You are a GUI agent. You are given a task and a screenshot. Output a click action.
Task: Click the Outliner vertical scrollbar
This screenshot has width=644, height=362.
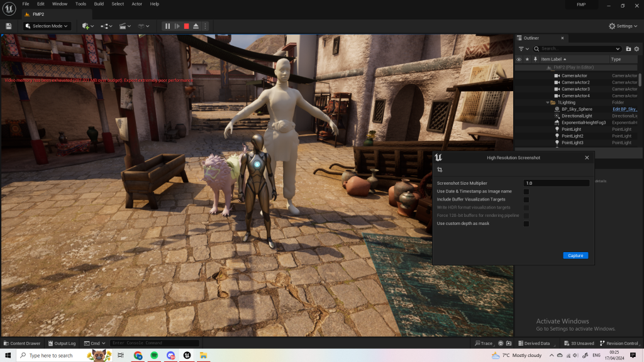coord(640,79)
